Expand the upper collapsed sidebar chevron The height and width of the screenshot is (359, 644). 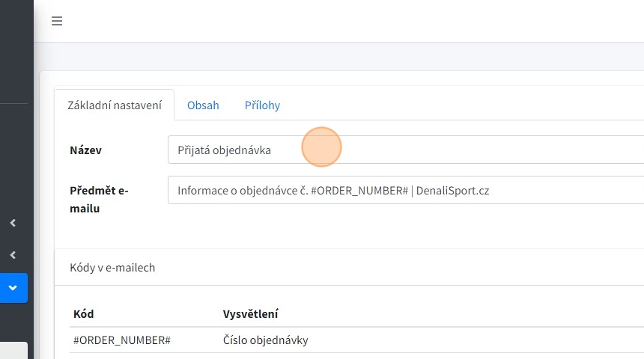13,223
